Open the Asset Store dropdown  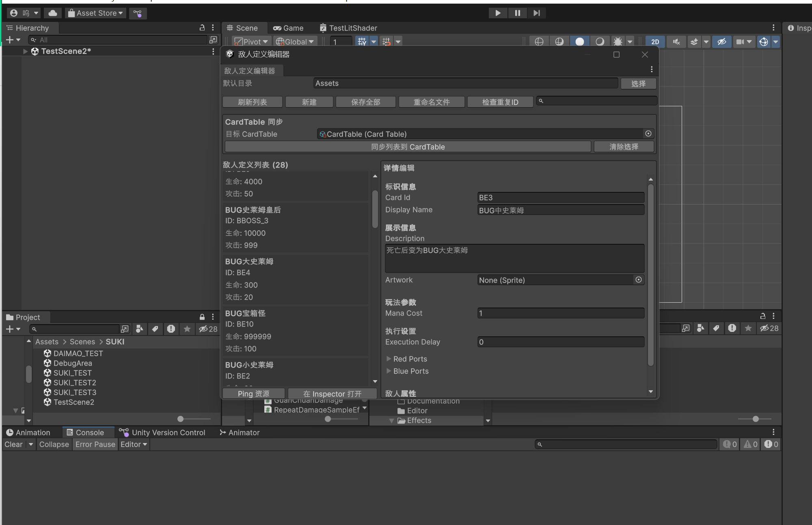coord(95,13)
